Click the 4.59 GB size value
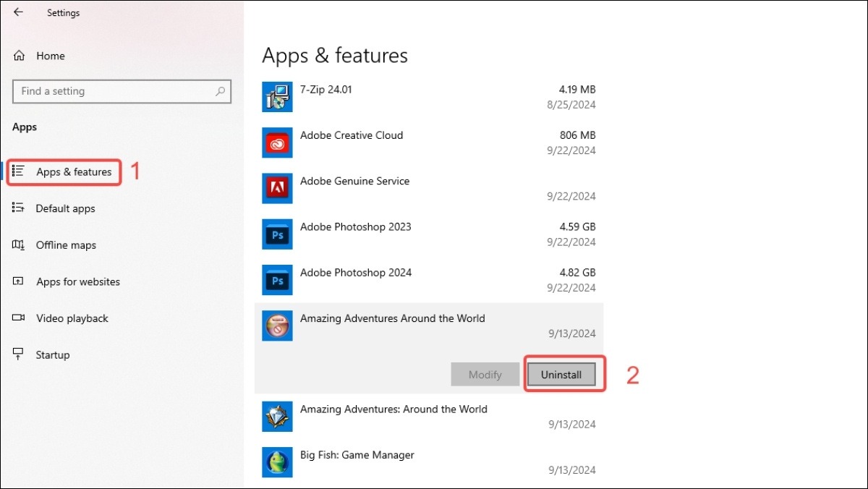The image size is (868, 489). coord(577,226)
